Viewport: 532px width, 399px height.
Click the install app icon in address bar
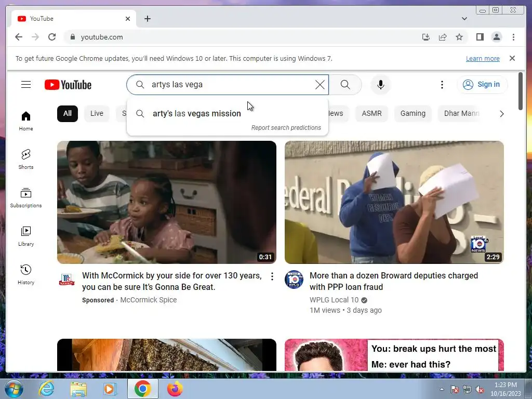[x=426, y=37]
